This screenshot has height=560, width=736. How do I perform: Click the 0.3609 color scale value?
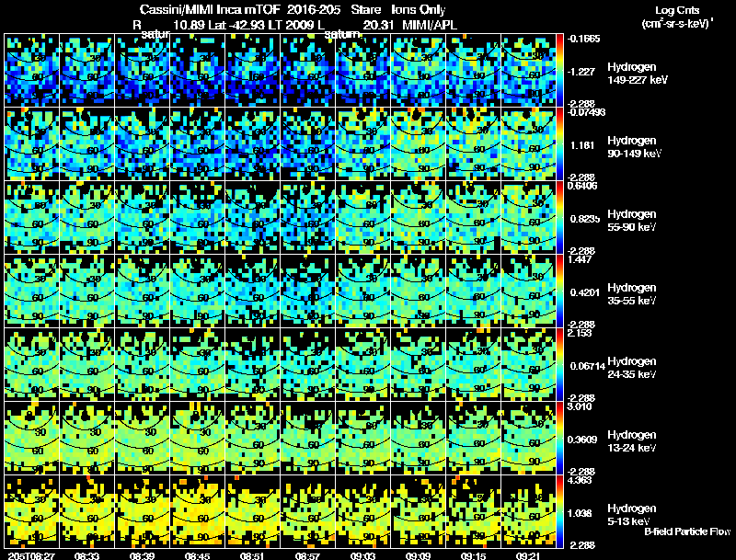pyautogui.click(x=582, y=440)
